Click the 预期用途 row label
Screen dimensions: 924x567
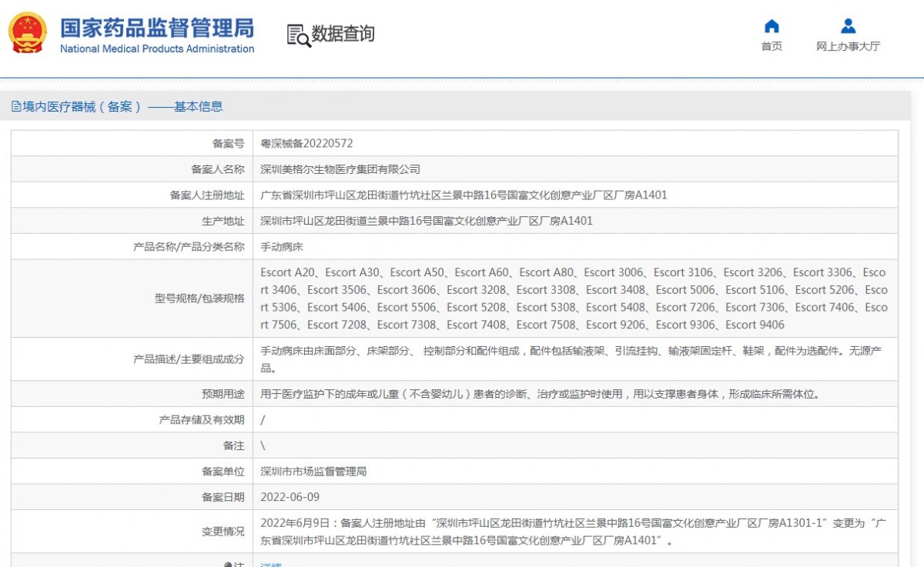[x=223, y=394]
